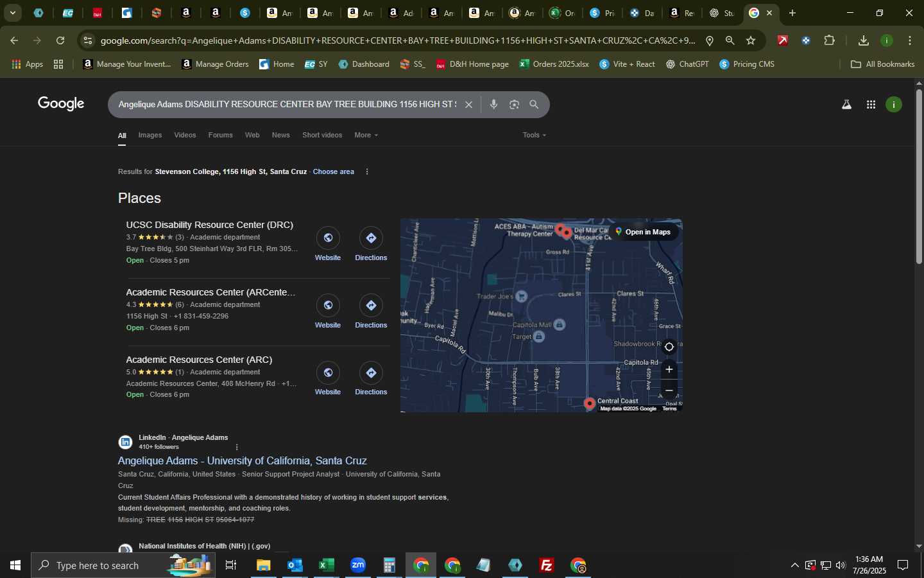The image size is (924, 578).
Task: Click the page vertical scrollbar
Action: pos(919,177)
